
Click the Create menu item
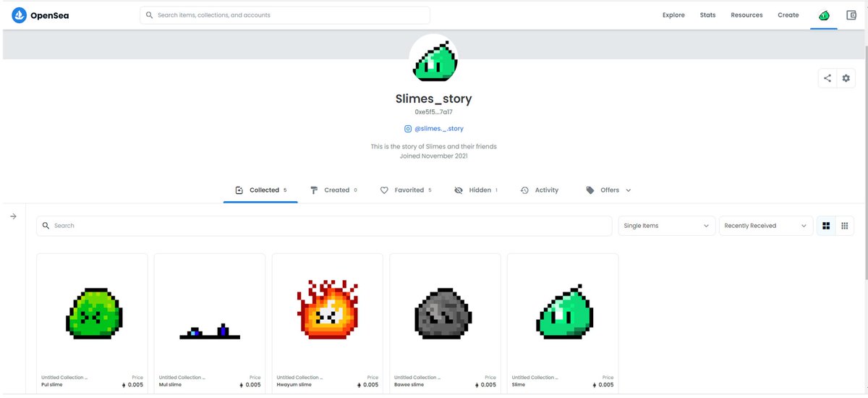point(788,15)
